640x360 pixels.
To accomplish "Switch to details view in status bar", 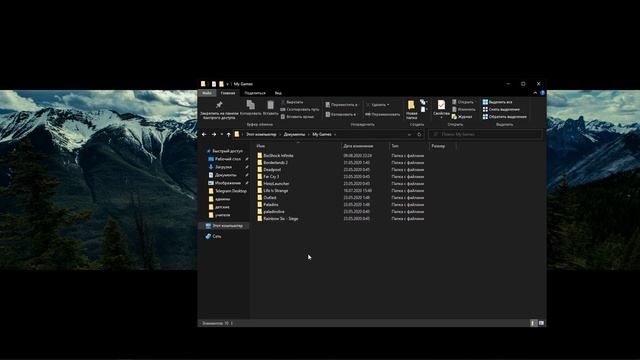I will [533, 323].
